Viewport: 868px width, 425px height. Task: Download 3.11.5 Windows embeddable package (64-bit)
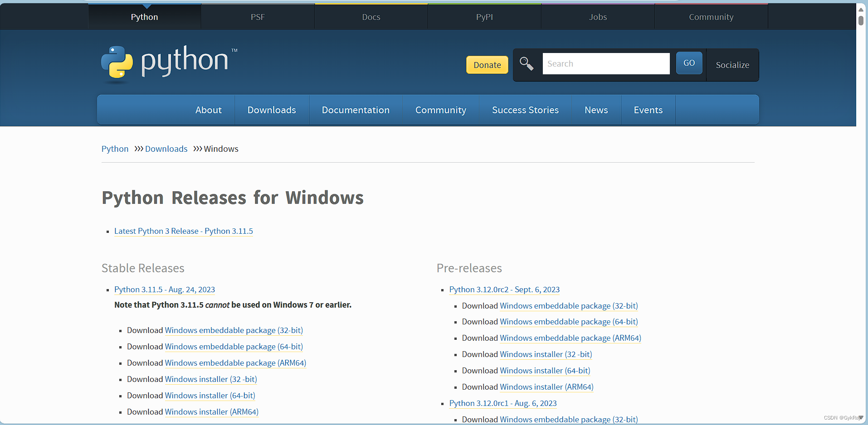[x=234, y=347]
